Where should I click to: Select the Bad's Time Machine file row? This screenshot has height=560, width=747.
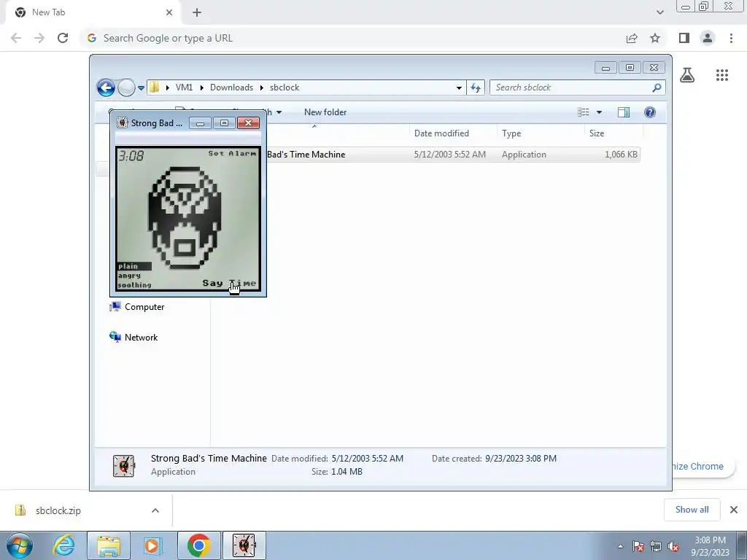click(452, 155)
